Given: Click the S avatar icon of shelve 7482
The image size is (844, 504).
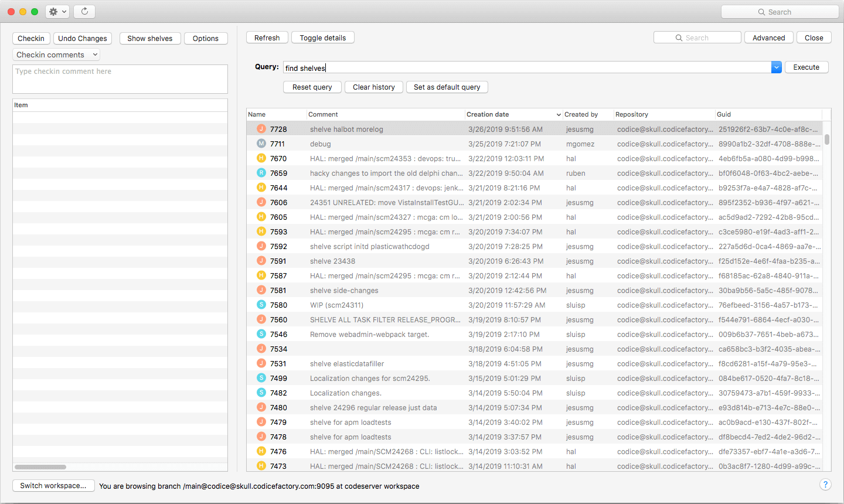Looking at the screenshot, I should (261, 393).
